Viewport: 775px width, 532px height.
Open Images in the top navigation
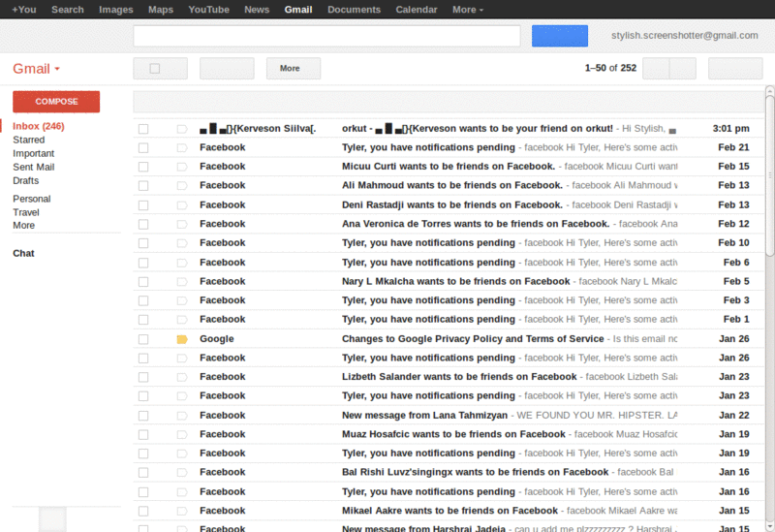(115, 10)
